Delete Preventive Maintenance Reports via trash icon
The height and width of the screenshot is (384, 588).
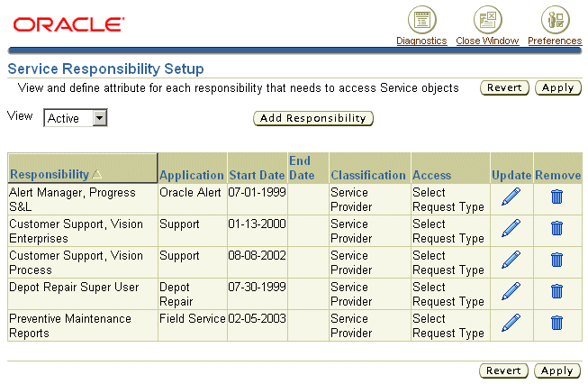click(x=556, y=323)
